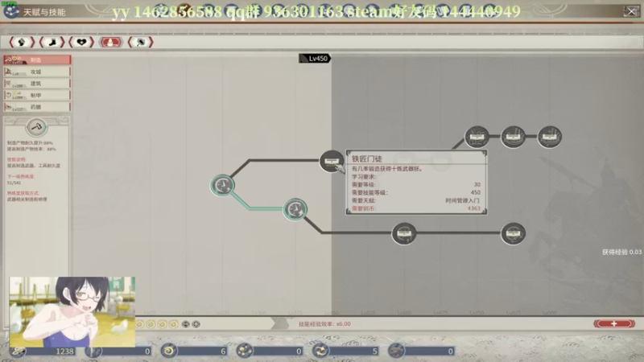Select the 建筑 skill row
The height and width of the screenshot is (362, 644).
click(37, 84)
